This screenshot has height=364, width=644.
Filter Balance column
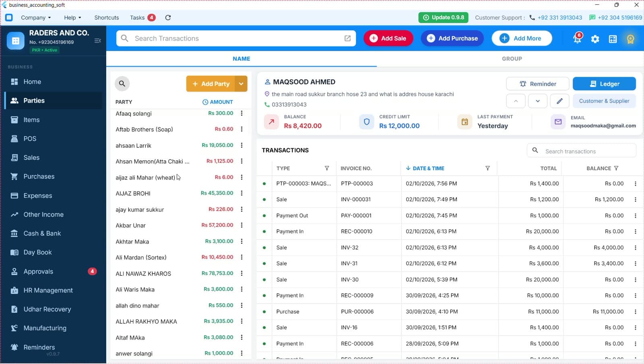tap(616, 168)
